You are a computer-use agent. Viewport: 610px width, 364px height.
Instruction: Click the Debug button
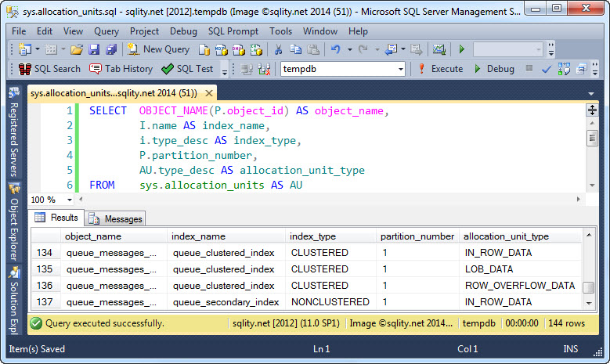(x=494, y=69)
